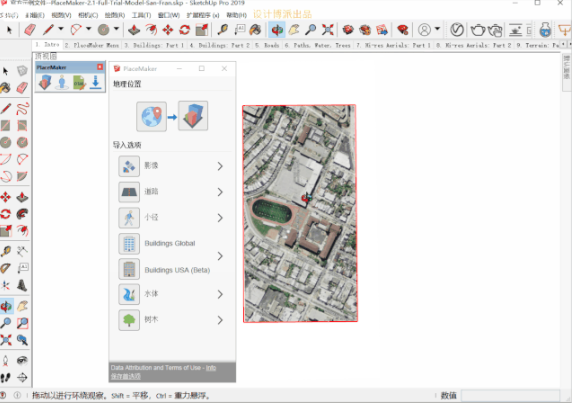Click the interactive render teapot with hand
574x403 pixels.
click(495, 30)
